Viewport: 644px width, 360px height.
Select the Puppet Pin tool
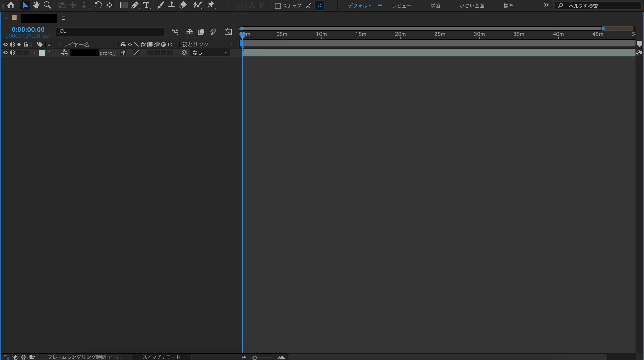click(x=211, y=5)
